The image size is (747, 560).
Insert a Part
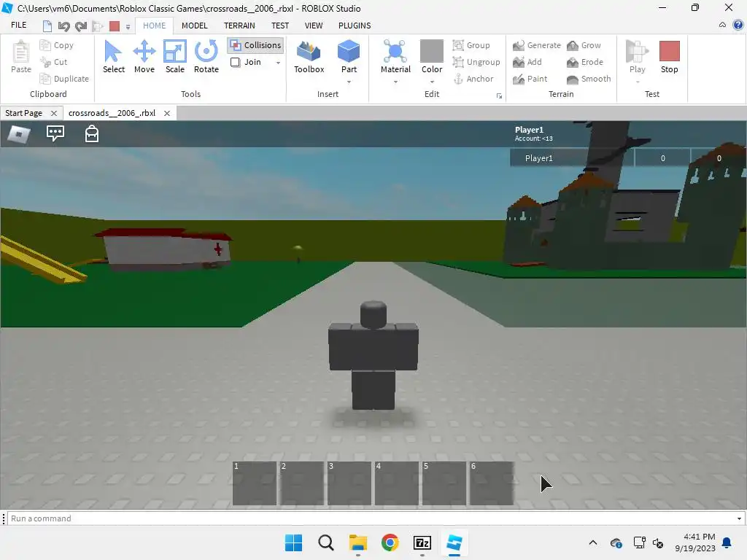click(x=349, y=57)
